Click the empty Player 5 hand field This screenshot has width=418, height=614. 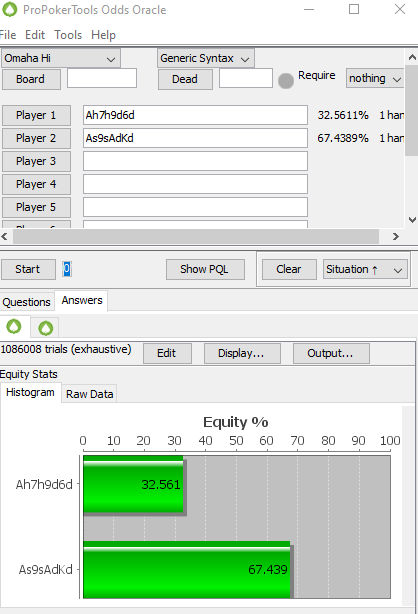[x=195, y=207]
